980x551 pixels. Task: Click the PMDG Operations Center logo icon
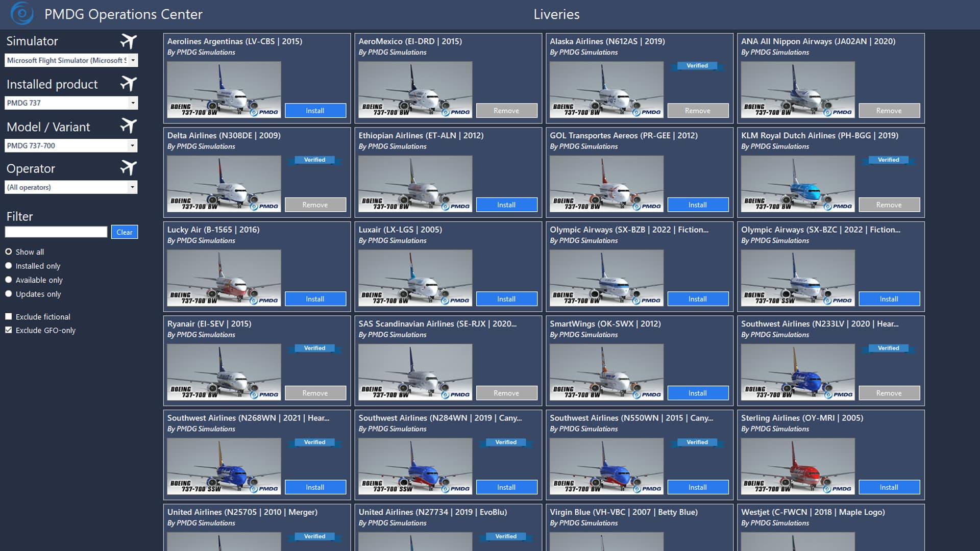point(22,14)
